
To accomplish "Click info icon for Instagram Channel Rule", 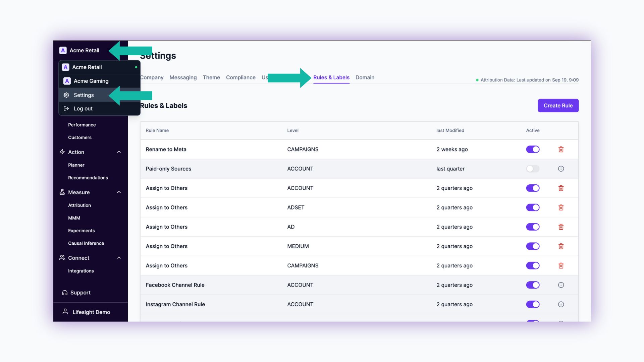I will tap(561, 304).
